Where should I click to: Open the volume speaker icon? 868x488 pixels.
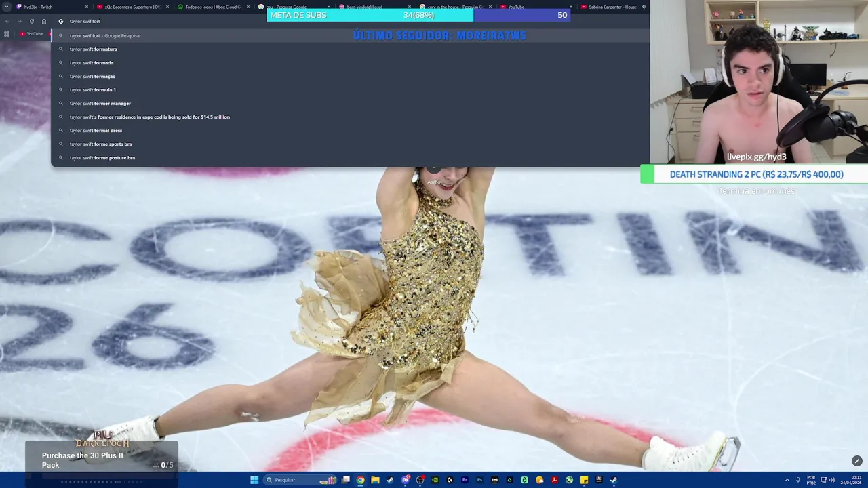832,480
